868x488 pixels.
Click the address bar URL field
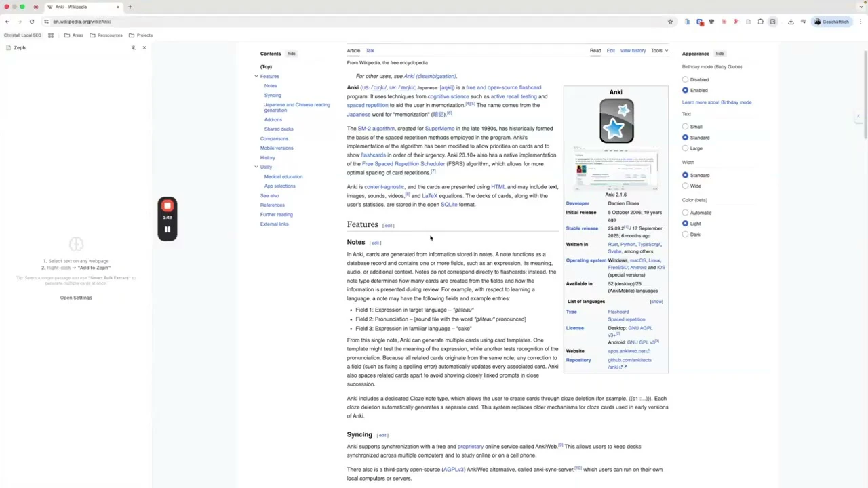pos(356,22)
